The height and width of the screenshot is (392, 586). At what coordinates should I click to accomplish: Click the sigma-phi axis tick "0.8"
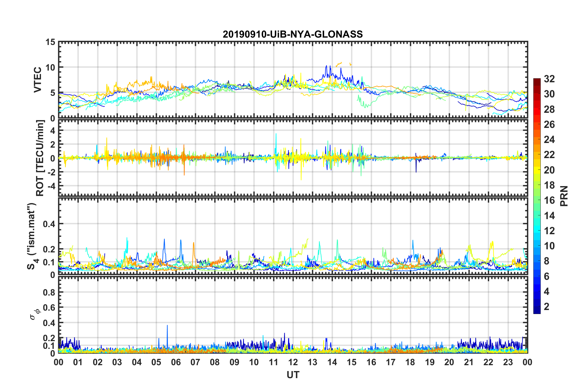click(x=49, y=292)
